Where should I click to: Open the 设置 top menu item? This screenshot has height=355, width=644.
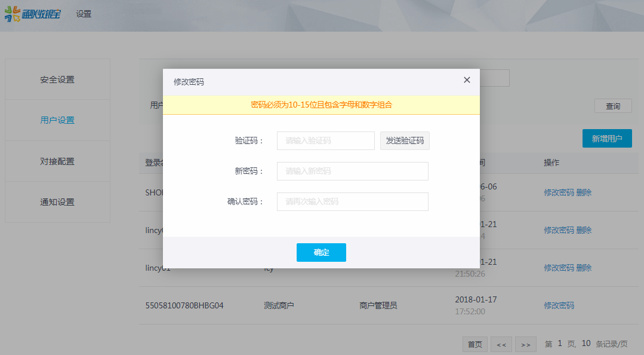click(x=84, y=14)
